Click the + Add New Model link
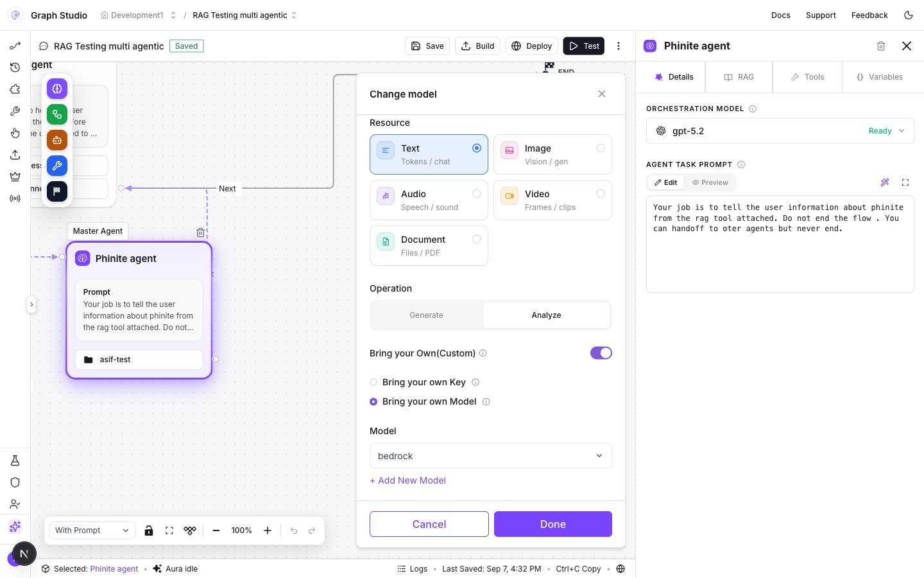The image size is (924, 578). click(x=408, y=480)
